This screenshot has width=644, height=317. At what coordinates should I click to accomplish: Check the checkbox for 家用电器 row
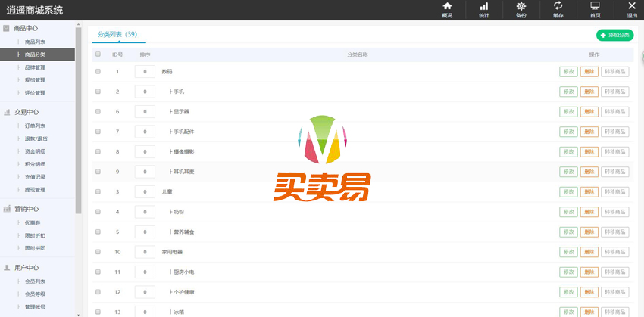98,252
